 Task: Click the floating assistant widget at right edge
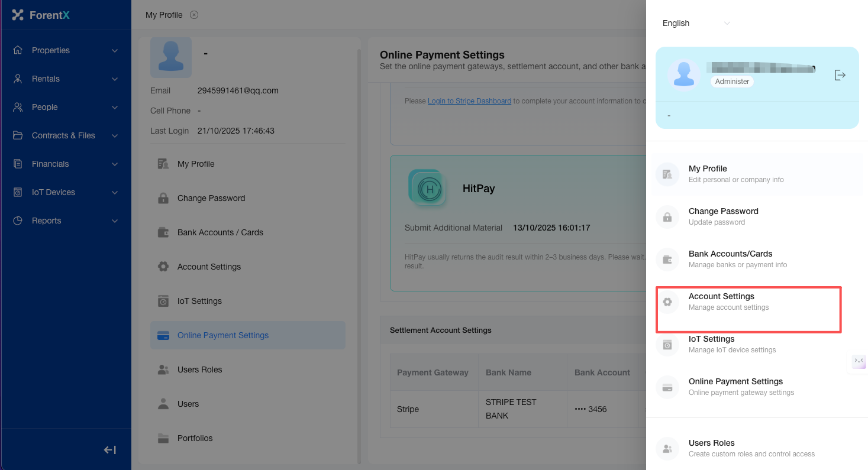859,361
